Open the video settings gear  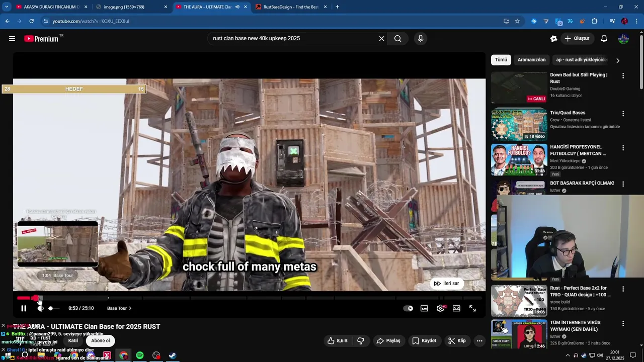(x=441, y=308)
